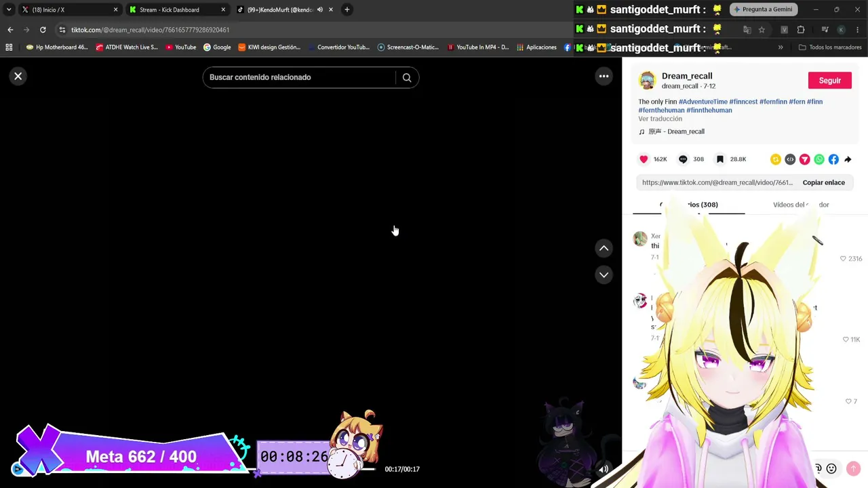Viewport: 868px width, 488px height.
Task: Bookmark this page with star icon
Action: [x=762, y=30]
